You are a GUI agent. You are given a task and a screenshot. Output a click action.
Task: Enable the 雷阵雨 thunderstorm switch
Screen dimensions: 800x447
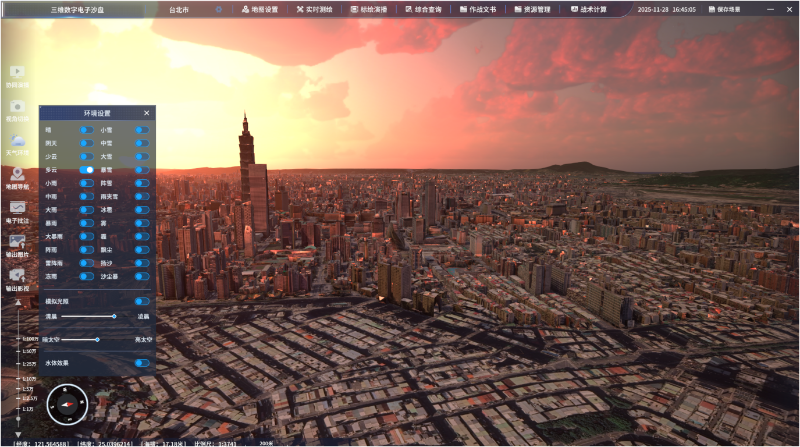tap(87, 263)
